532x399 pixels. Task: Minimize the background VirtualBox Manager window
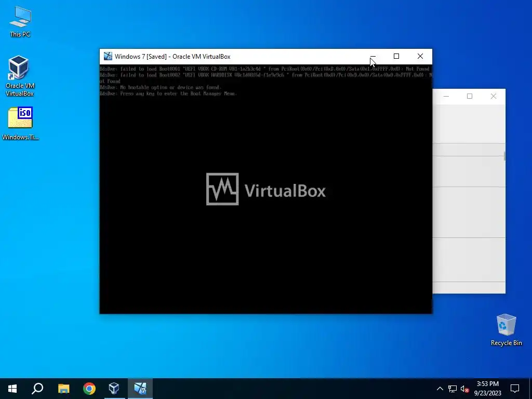[x=446, y=96]
